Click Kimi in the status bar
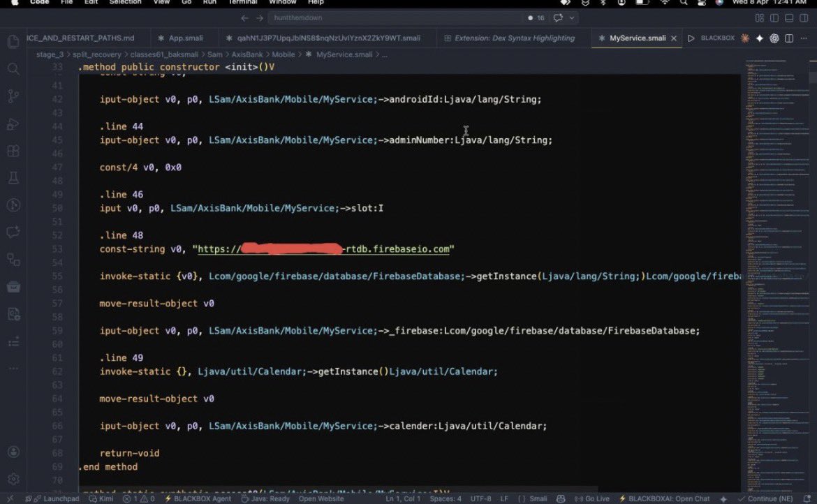 coord(101,498)
